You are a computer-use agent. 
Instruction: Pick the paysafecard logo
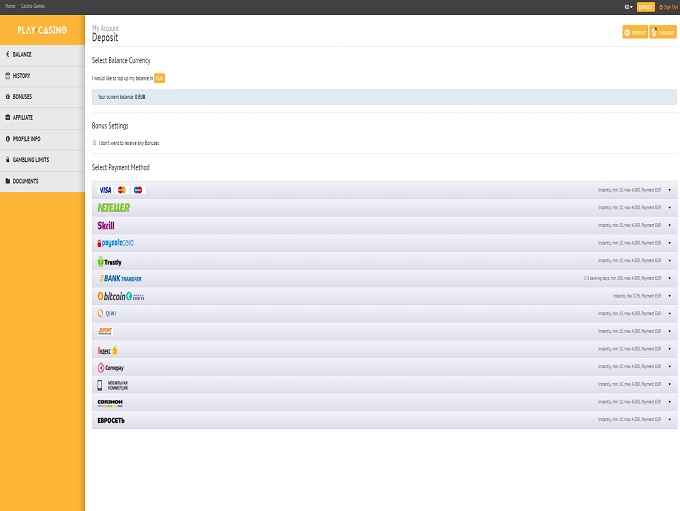115,243
